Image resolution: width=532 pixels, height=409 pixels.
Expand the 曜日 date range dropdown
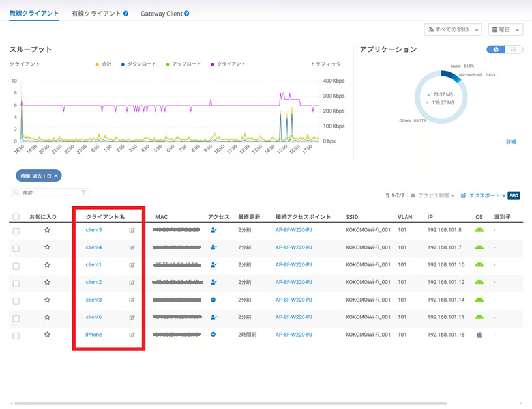tap(505, 30)
